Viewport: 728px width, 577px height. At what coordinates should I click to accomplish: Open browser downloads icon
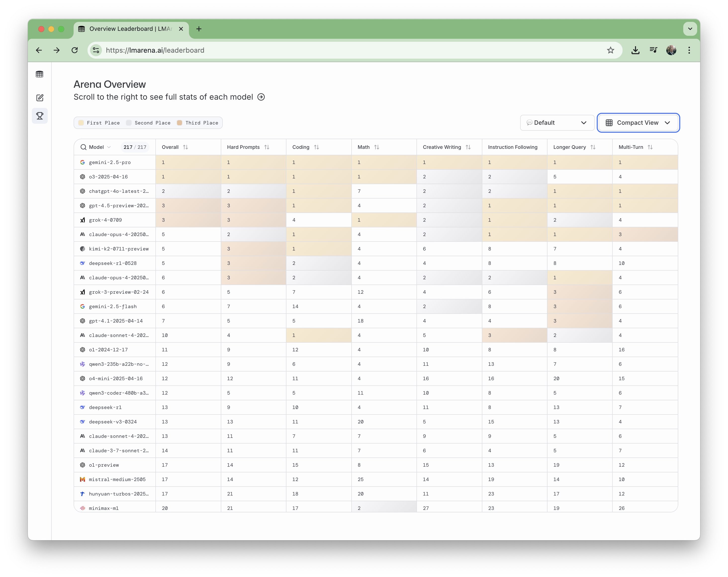(x=636, y=50)
